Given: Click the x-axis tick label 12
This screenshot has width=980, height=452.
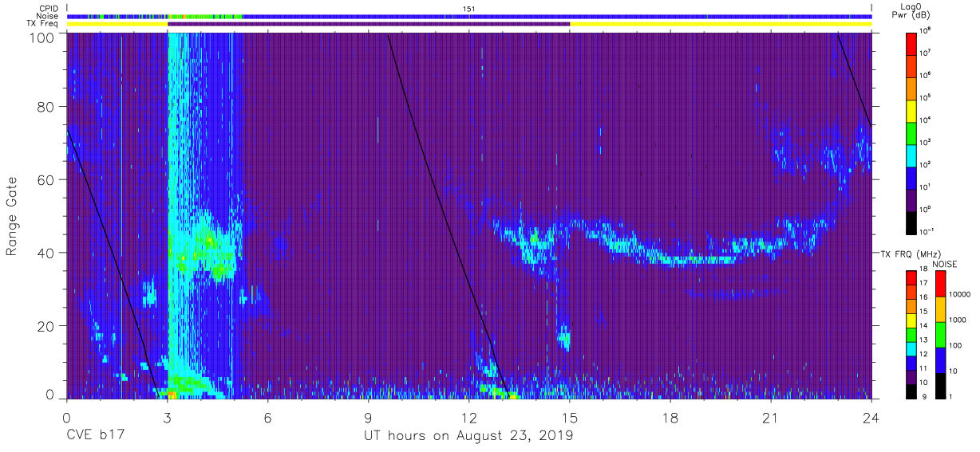Looking at the screenshot, I should [x=469, y=419].
